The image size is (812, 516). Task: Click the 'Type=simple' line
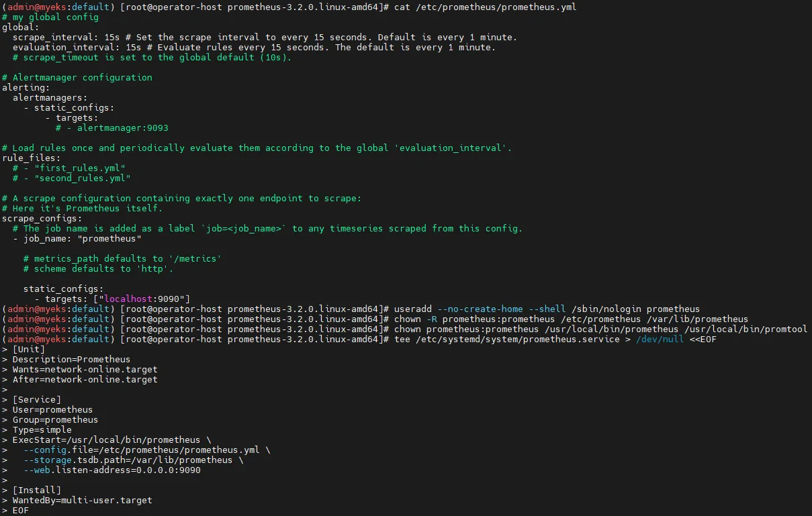[x=42, y=429]
